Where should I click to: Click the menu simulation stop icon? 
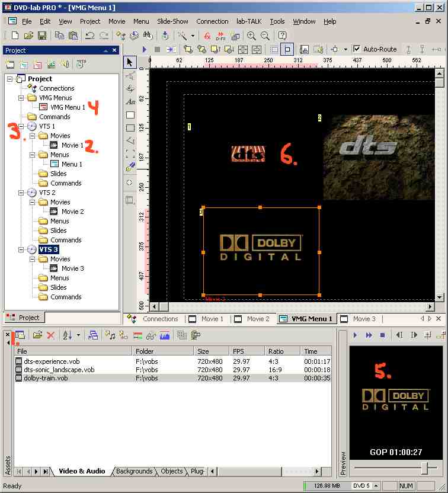[x=158, y=49]
